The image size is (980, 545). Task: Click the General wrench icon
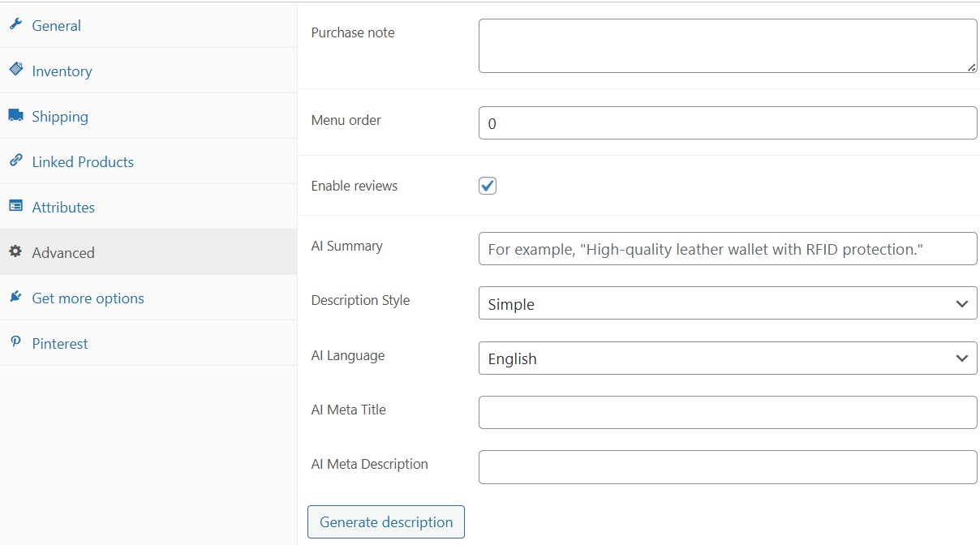(15, 24)
